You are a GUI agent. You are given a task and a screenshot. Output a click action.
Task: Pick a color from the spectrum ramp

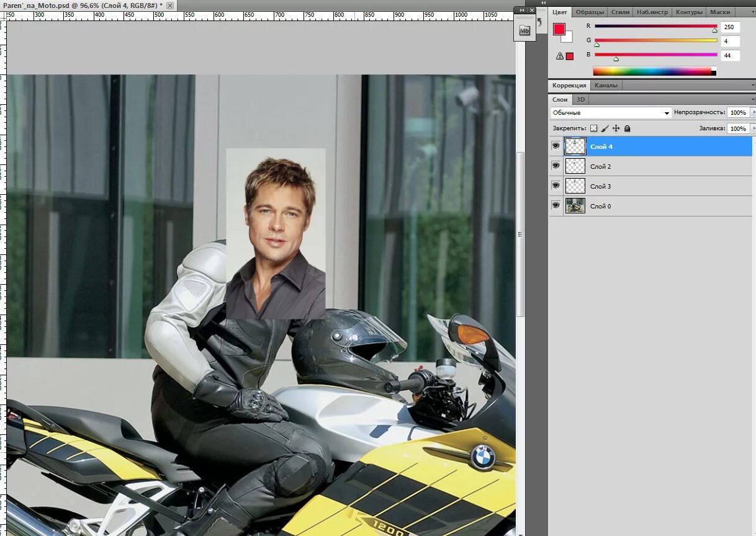click(x=655, y=71)
